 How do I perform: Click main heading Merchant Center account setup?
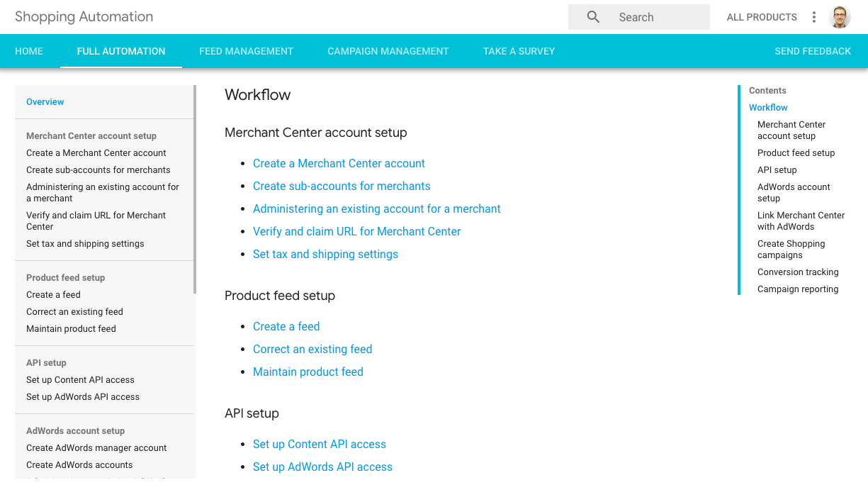click(x=316, y=133)
